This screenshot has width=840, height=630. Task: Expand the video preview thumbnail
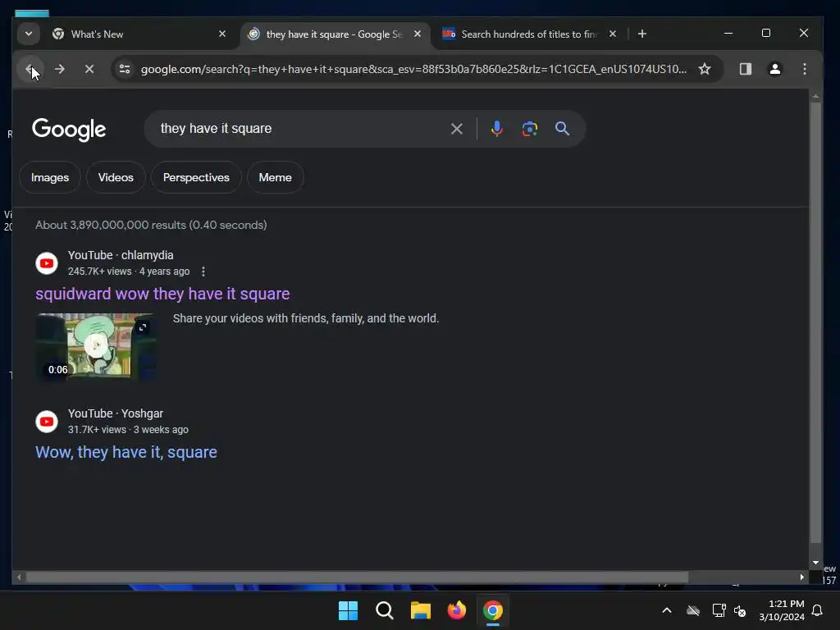pos(143,326)
